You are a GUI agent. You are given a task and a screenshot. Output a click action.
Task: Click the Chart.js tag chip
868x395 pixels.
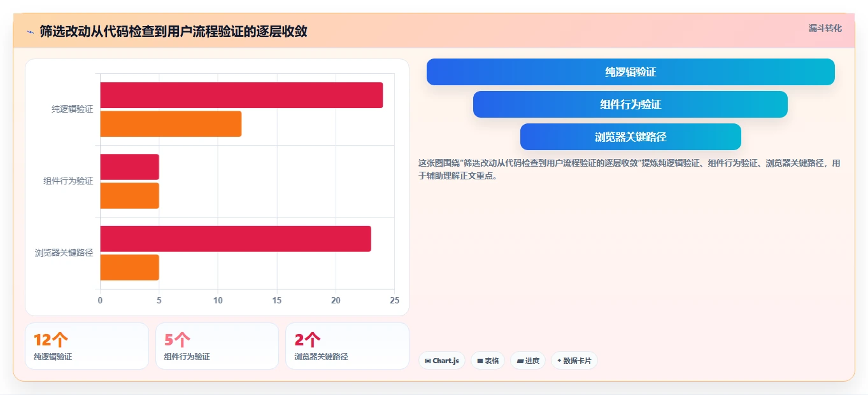pos(442,361)
